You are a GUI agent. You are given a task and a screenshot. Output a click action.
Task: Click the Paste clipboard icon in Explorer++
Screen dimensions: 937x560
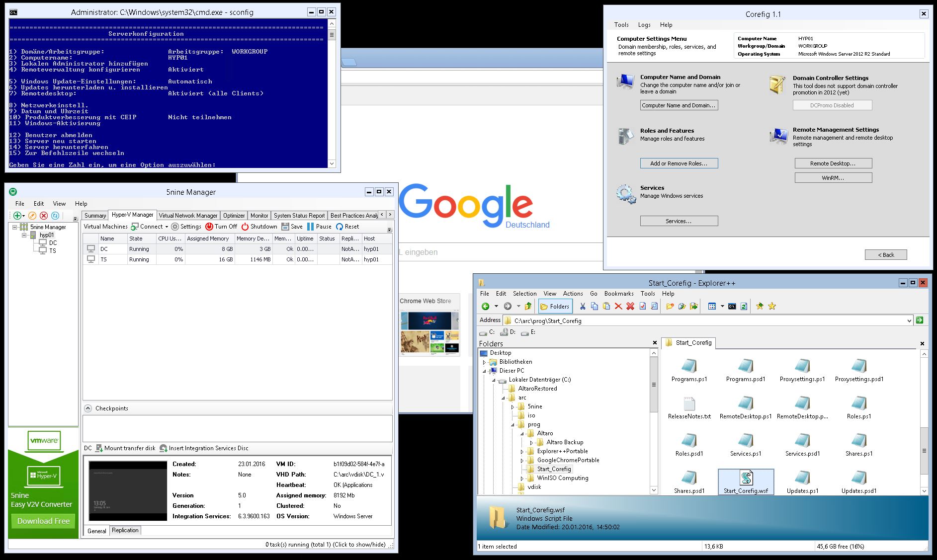point(606,306)
